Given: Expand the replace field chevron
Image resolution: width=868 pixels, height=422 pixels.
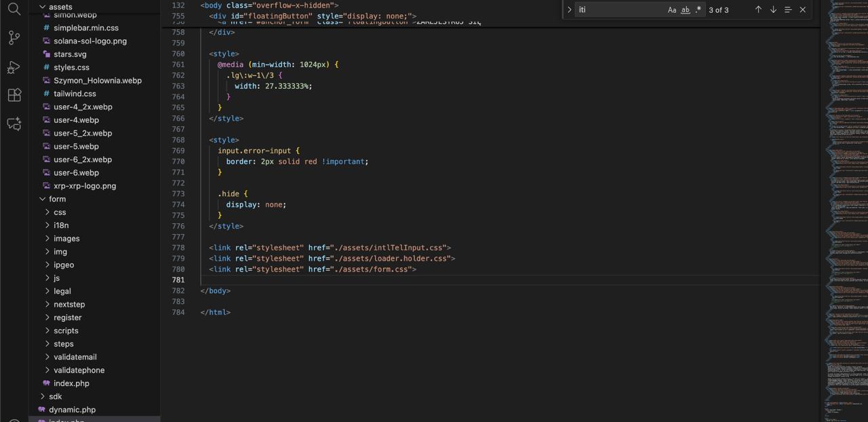Looking at the screenshot, I should tap(569, 9).
